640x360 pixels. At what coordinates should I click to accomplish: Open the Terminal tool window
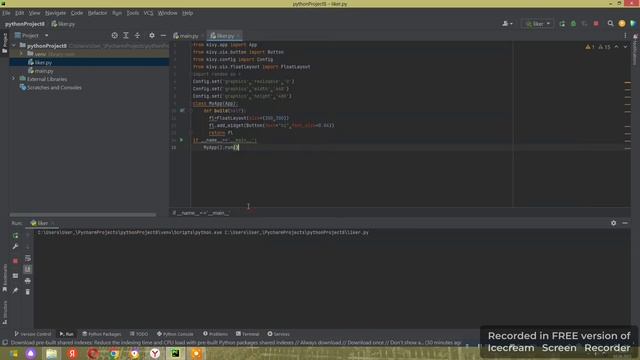coord(247,334)
